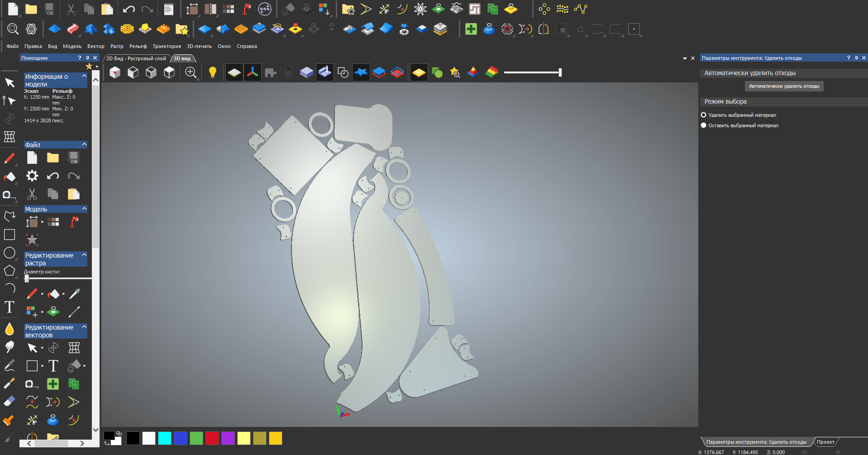Click the zoom magnifier icon in 3D view toolbar
This screenshot has height=455, width=868.
(x=191, y=72)
